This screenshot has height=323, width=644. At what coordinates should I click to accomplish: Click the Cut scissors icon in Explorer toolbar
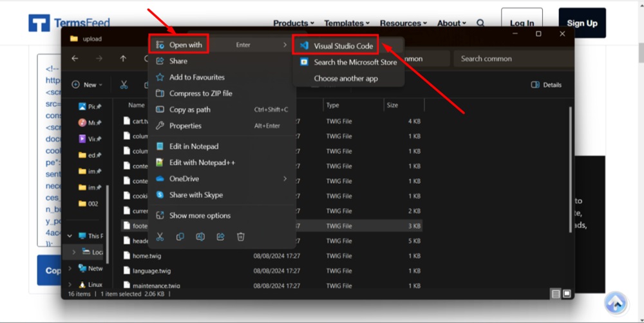point(124,84)
